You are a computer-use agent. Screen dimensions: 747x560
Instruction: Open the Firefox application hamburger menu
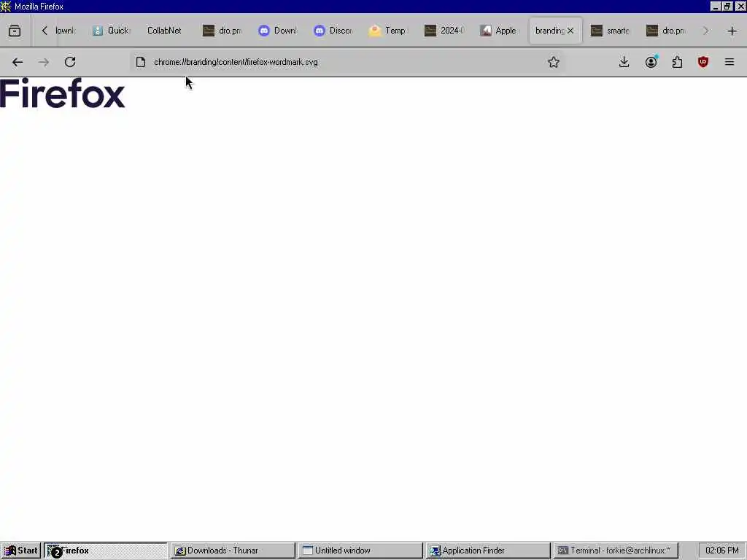[x=729, y=62]
